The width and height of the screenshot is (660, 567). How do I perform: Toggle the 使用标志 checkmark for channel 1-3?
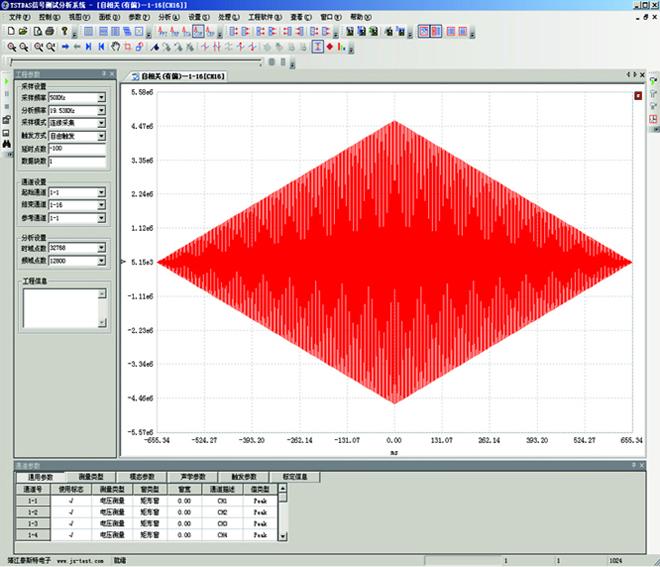[70, 524]
